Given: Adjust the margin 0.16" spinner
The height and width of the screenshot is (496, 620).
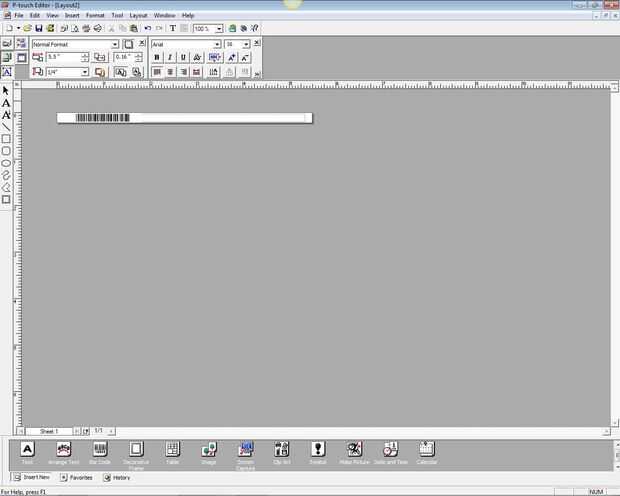Looking at the screenshot, I should 138,58.
